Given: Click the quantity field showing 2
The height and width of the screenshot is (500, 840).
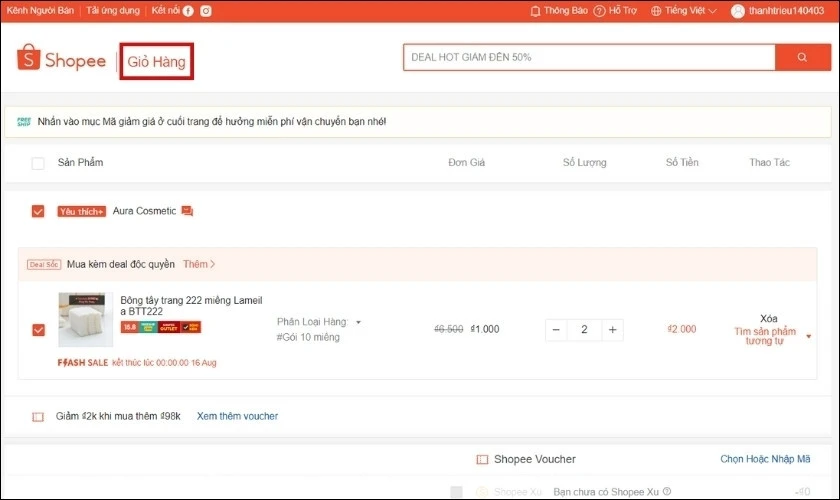Looking at the screenshot, I should 584,330.
